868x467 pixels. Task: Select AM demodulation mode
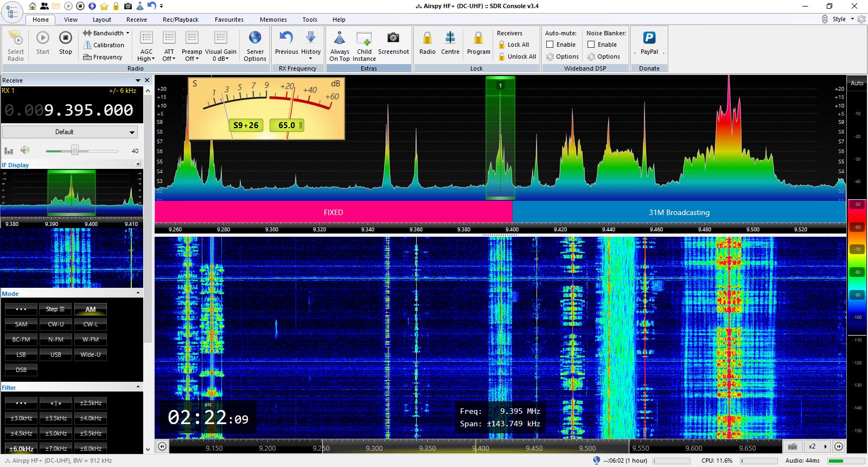91,309
